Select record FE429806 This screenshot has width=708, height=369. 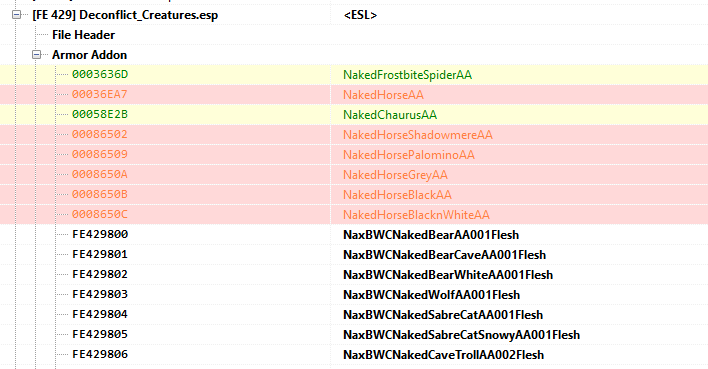coord(100,354)
